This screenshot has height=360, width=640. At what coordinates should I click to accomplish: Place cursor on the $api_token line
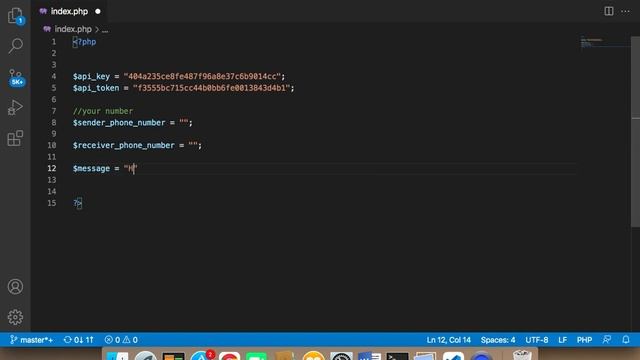[183, 88]
